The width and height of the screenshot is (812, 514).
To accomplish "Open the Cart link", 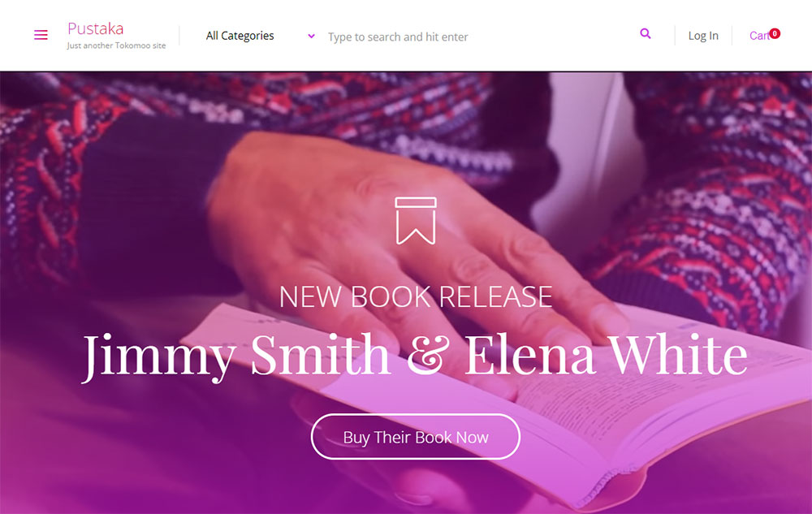I will 759,36.
